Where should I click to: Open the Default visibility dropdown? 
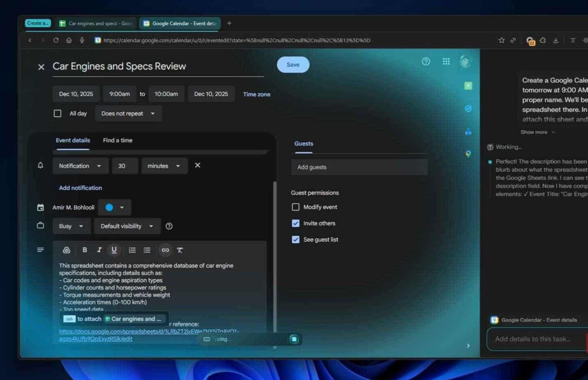point(127,226)
